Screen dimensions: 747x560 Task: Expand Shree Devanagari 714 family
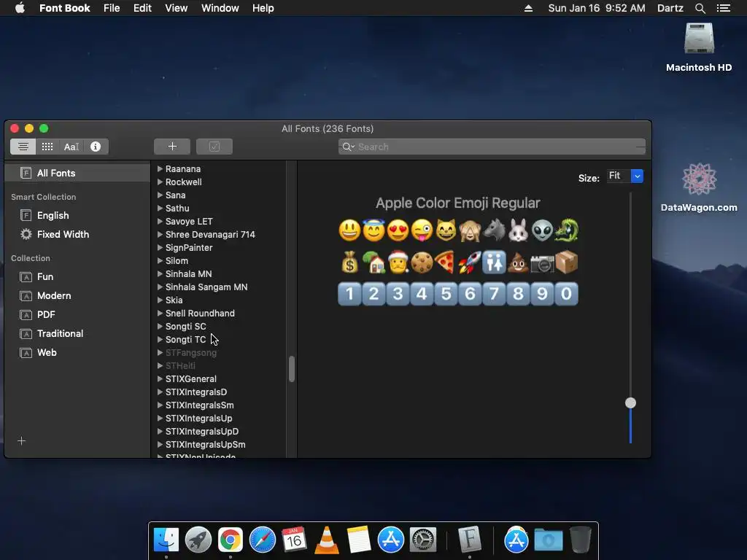[x=160, y=234]
